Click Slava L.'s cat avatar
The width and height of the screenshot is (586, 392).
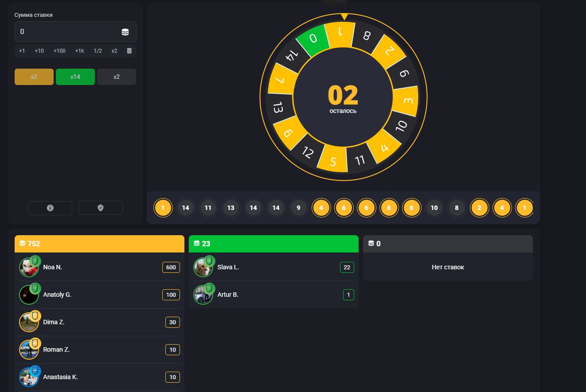(x=203, y=268)
